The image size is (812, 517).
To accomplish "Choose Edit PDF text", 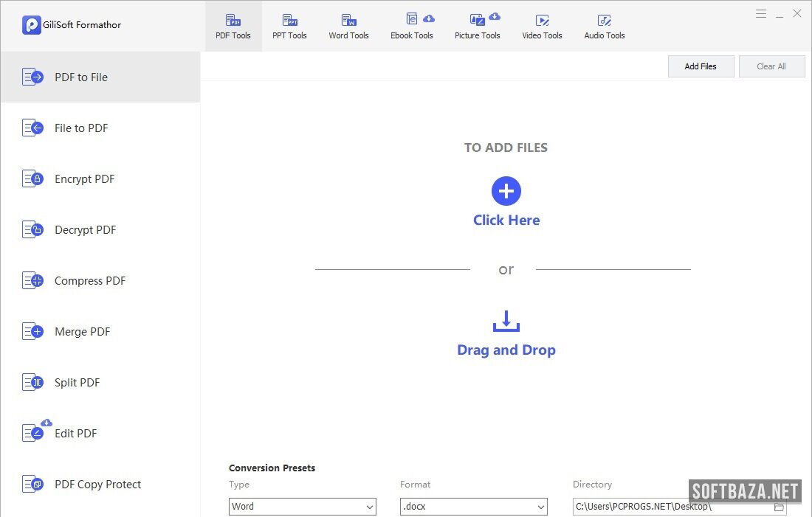I will click(75, 433).
